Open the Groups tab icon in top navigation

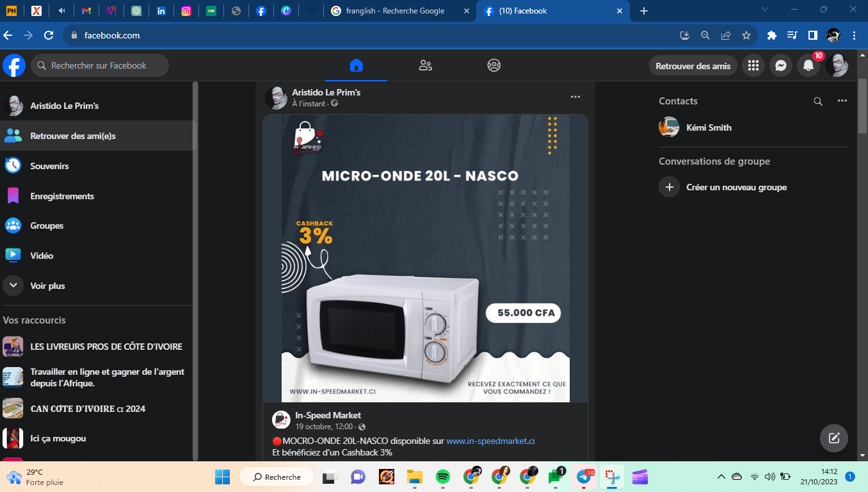494,65
